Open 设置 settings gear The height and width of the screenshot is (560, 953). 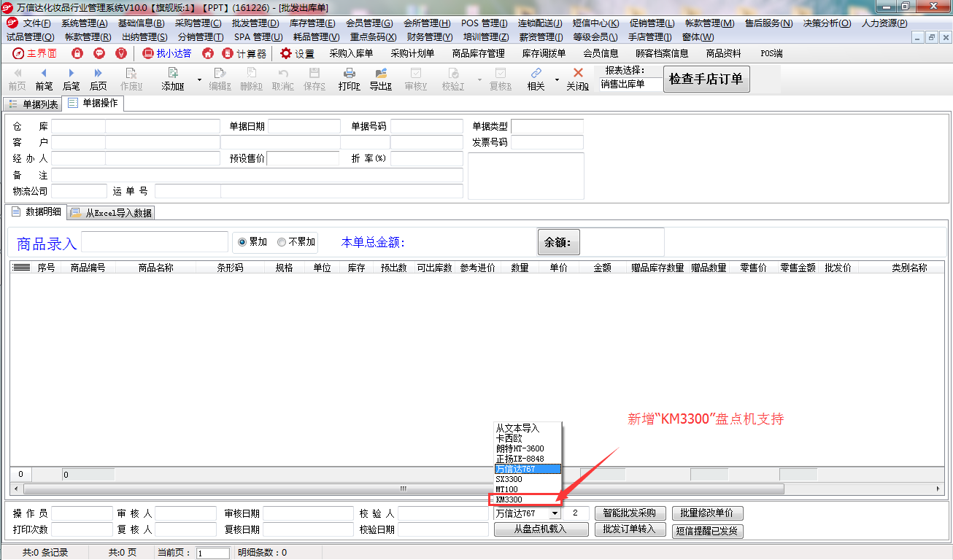pyautogui.click(x=297, y=53)
